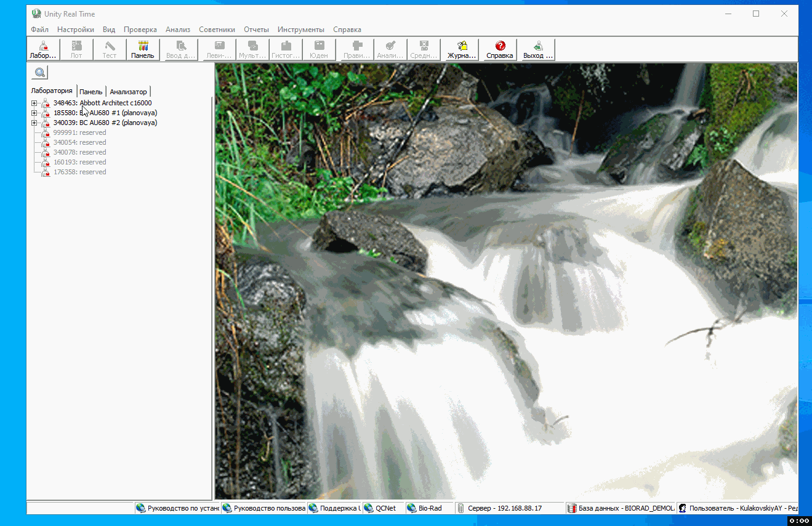Image resolution: width=812 pixels, height=526 pixels.
Task: Expand the 348463 Abbott Architect c16000 node
Action: 34,103
